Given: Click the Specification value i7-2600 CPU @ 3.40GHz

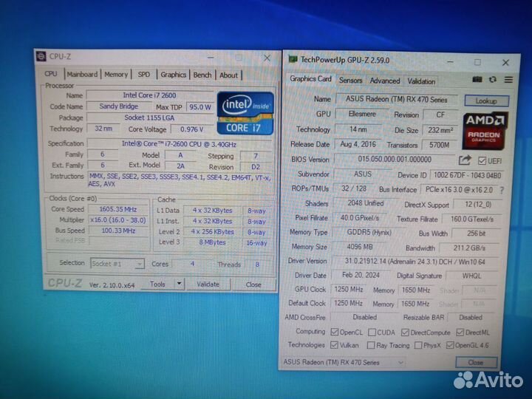Looking at the screenshot, I should pyautogui.click(x=179, y=144).
